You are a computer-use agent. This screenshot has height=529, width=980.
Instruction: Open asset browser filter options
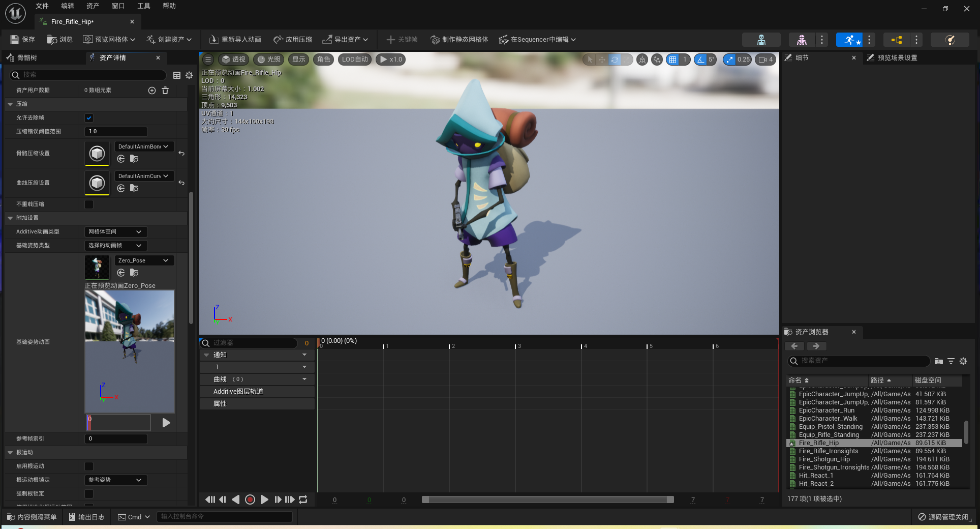951,361
